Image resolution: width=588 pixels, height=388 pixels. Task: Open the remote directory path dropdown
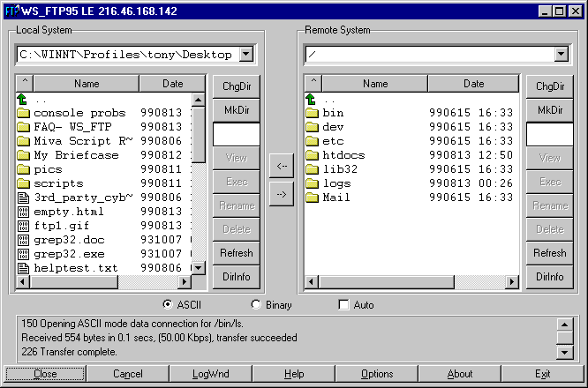tap(561, 55)
